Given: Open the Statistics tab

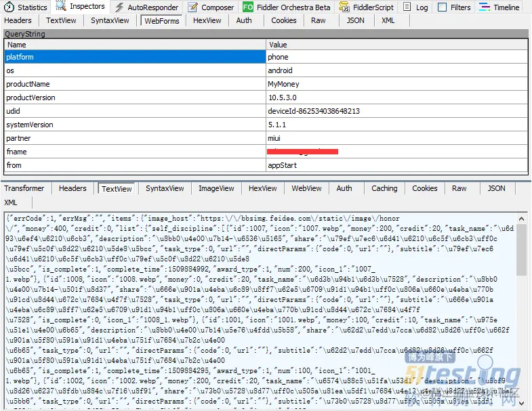Looking at the screenshot, I should 26,7.
